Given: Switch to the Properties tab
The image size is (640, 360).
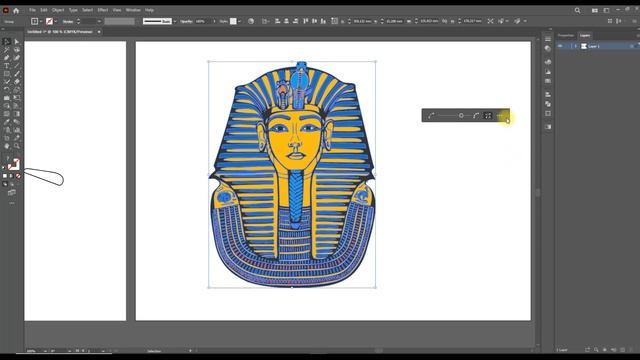Looking at the screenshot, I should pos(566,36).
